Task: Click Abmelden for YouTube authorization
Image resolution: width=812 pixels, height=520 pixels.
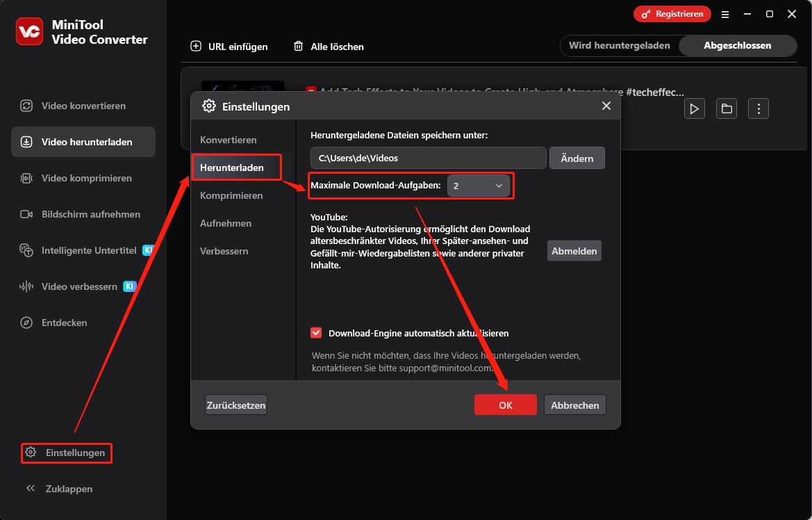Action: tap(574, 251)
